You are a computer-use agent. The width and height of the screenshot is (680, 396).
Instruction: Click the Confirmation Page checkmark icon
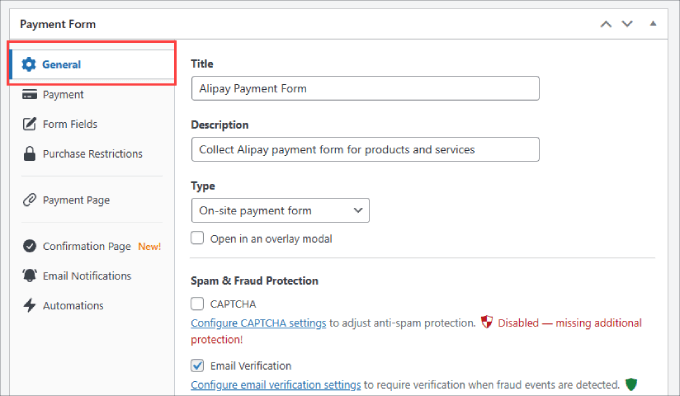(x=29, y=246)
